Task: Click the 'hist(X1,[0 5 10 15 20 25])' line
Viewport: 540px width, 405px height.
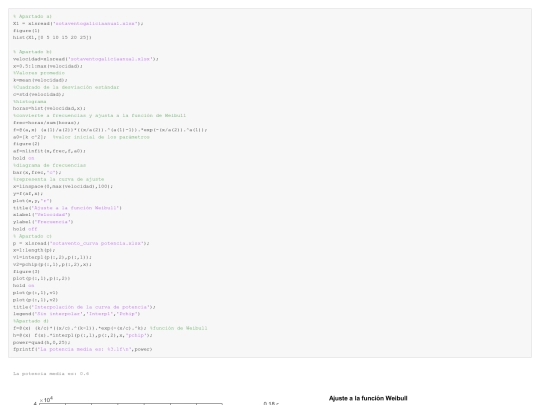Action: (52, 38)
